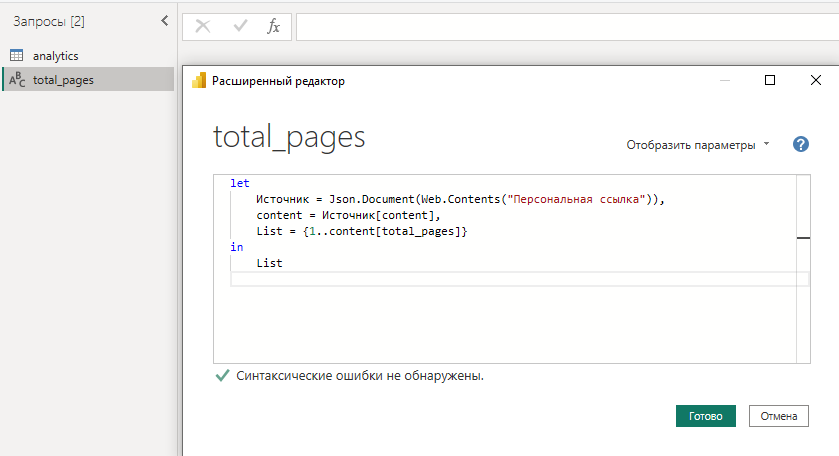This screenshot has height=456, width=839.
Task: Click into the formula bar field
Action: click(x=567, y=27)
